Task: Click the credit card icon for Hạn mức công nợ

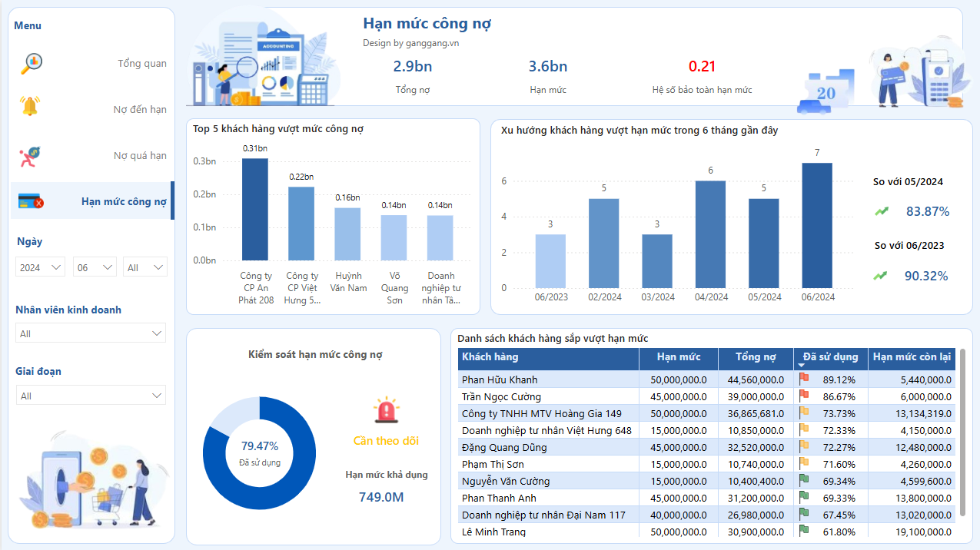Action: pyautogui.click(x=30, y=201)
